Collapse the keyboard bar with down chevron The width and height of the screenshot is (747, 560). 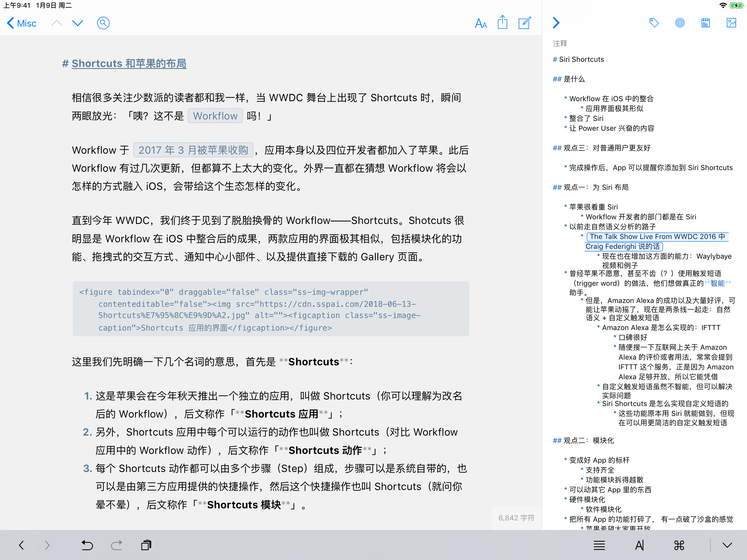click(x=727, y=545)
